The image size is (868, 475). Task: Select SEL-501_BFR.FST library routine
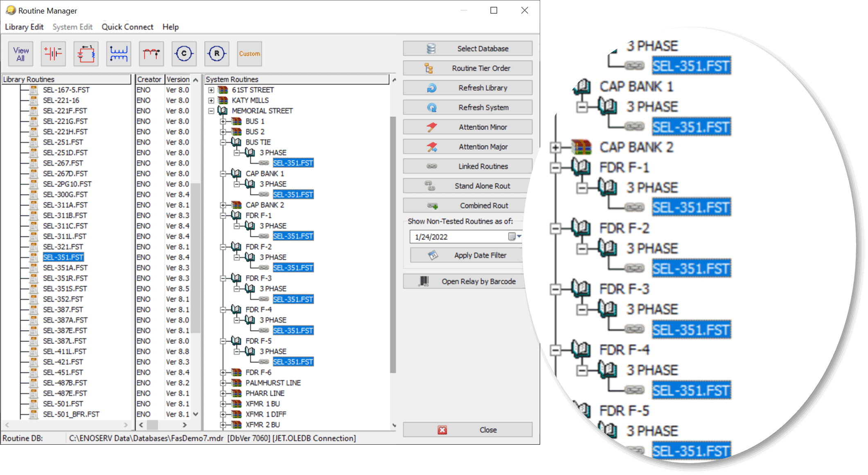71,414
